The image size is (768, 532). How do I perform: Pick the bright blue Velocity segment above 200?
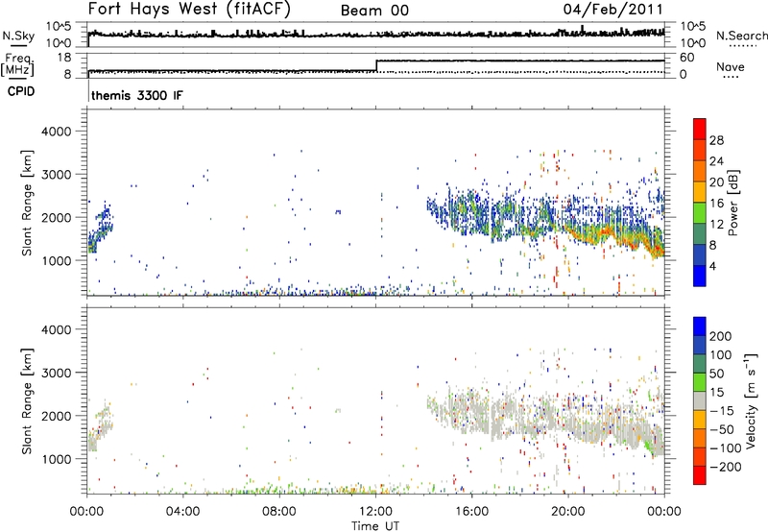[x=700, y=326]
